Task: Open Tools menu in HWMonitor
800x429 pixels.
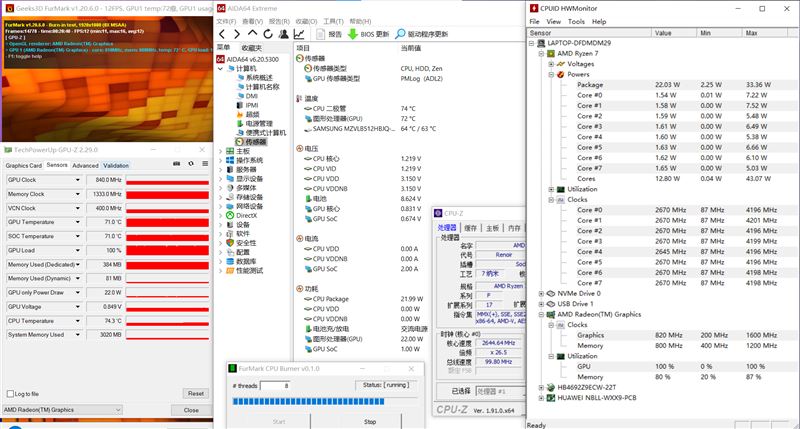Action: [576, 21]
